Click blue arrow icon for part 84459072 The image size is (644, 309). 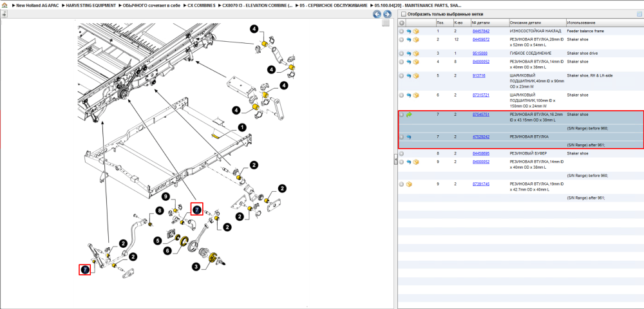[x=409, y=39]
